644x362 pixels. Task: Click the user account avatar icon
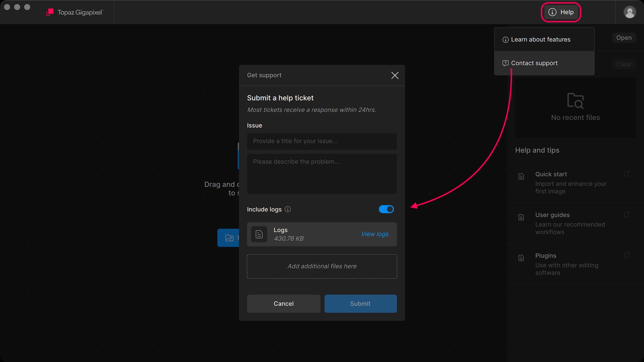(630, 12)
